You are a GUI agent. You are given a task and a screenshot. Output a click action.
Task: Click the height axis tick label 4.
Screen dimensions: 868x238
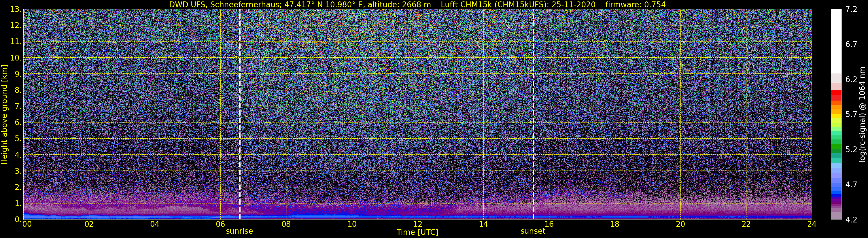[18, 155]
